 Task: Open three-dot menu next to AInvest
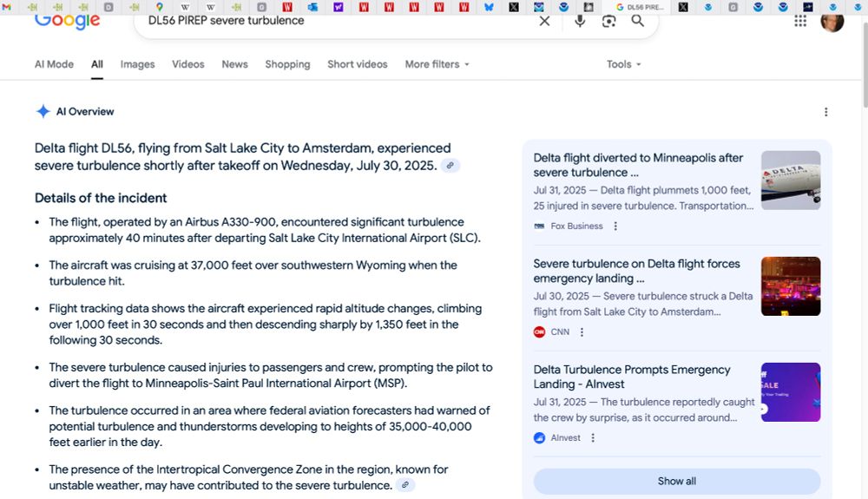(593, 437)
